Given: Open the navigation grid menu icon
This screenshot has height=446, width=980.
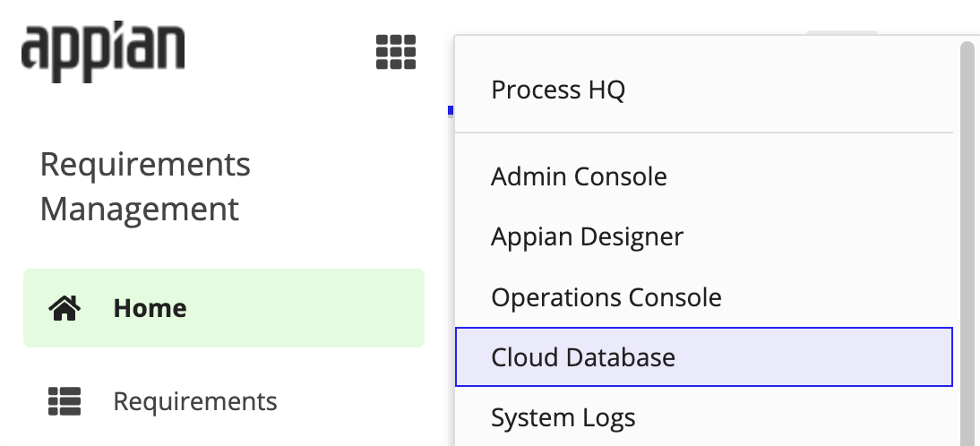Looking at the screenshot, I should point(396,52).
